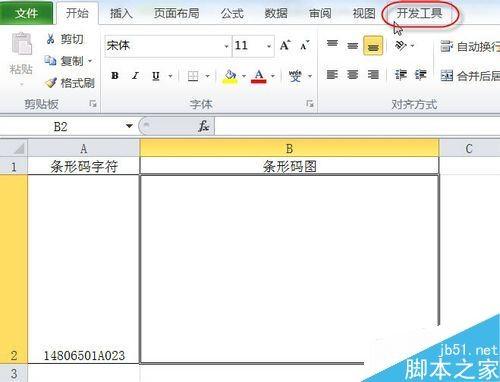Image resolution: width=500 pixels, height=382 pixels.
Task: Switch to the Review (审阅) tab
Action: (x=320, y=13)
